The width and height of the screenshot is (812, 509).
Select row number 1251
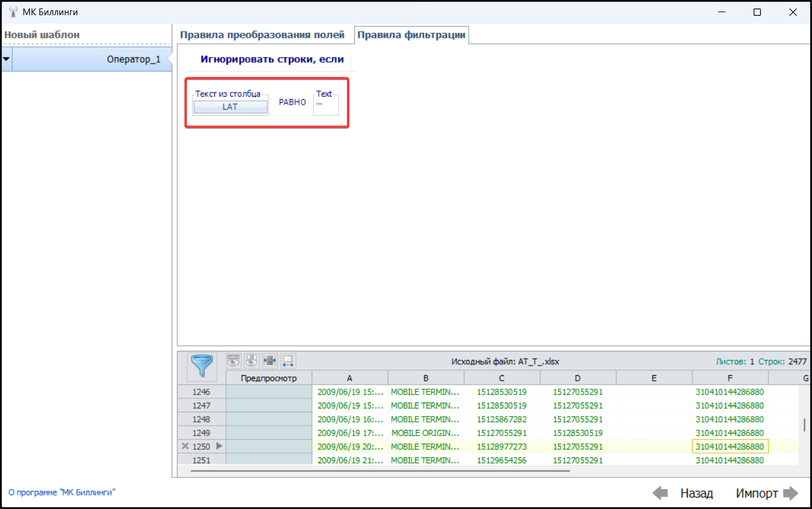201,460
